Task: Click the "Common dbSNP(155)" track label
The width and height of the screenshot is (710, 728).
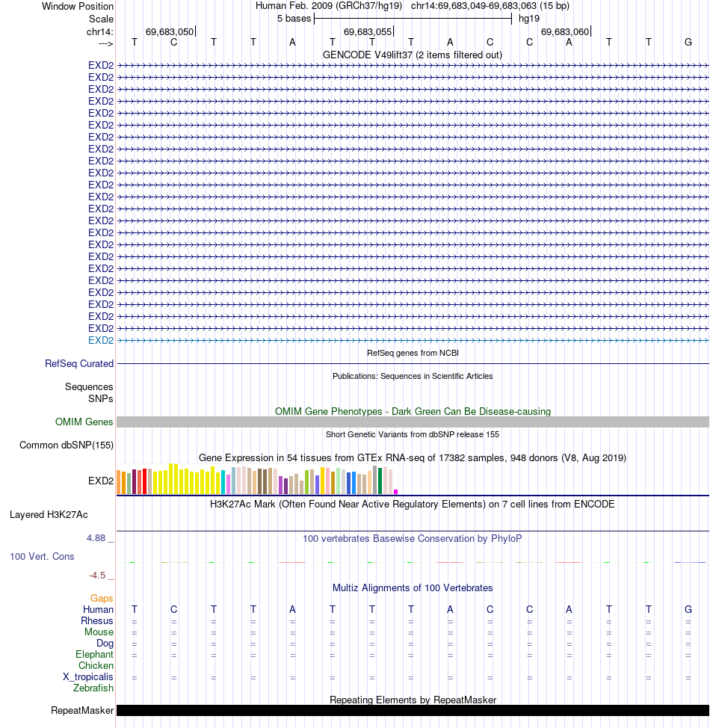Action: click(67, 445)
